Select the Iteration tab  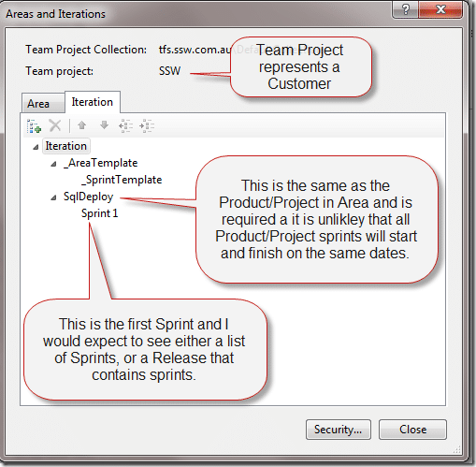[x=93, y=102]
